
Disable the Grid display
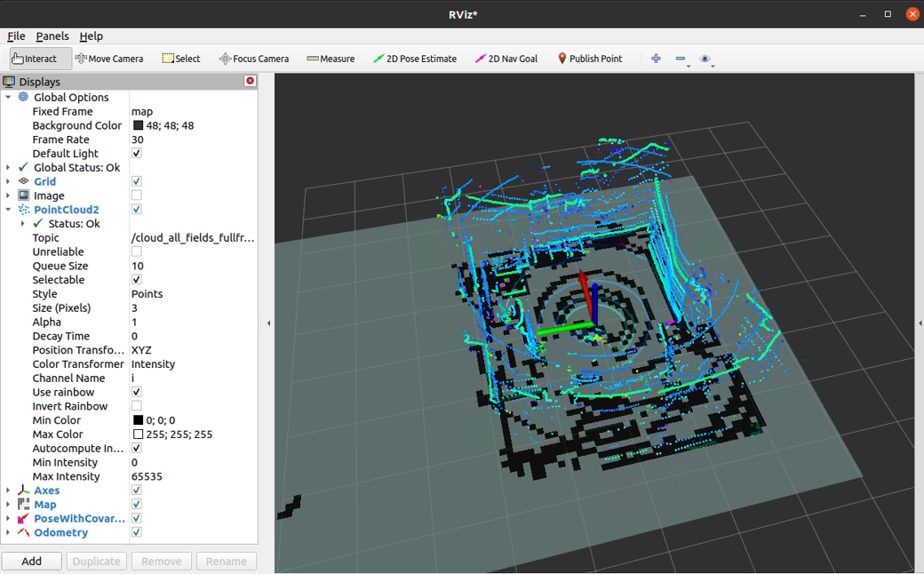tap(136, 180)
